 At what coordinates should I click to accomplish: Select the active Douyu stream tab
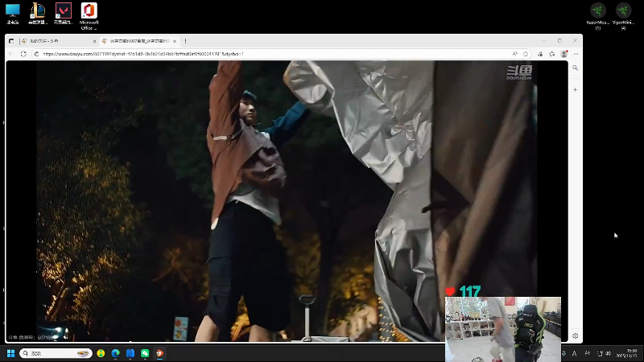click(138, 41)
